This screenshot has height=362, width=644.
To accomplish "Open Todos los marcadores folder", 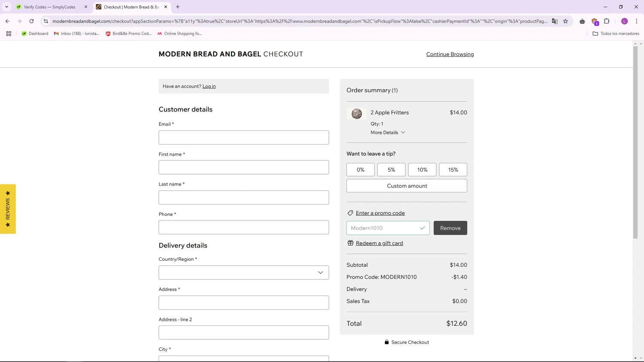I will point(616,33).
